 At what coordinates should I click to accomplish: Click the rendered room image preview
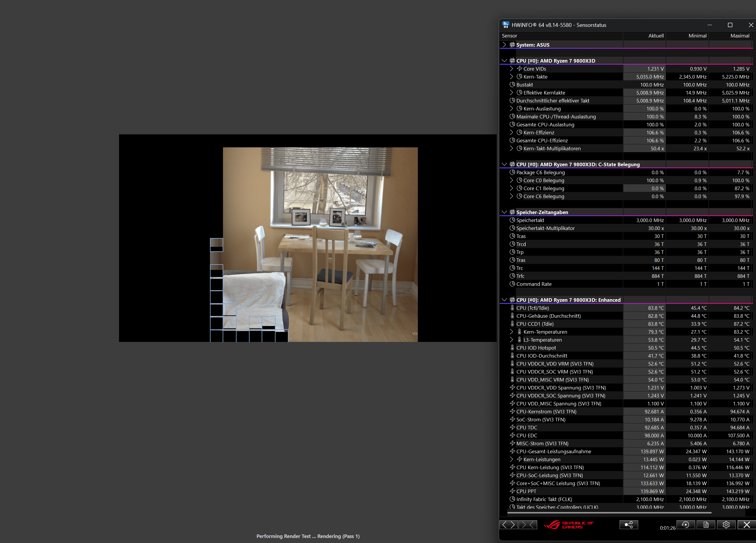(320, 244)
